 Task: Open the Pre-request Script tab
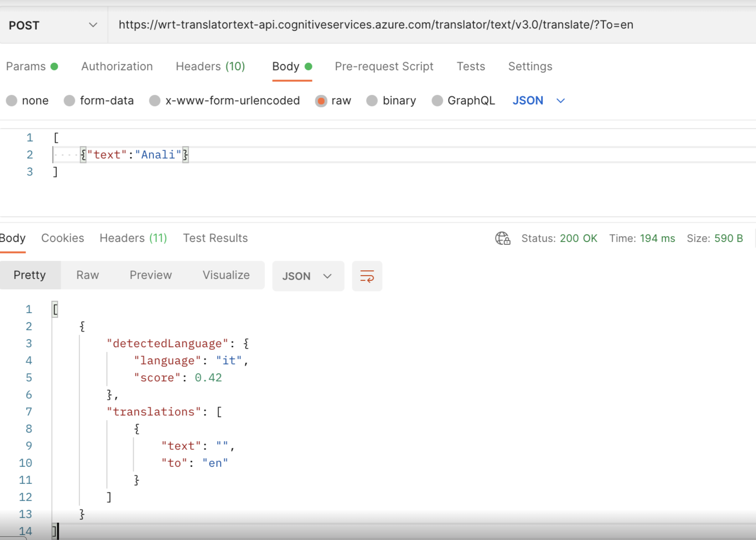point(384,66)
